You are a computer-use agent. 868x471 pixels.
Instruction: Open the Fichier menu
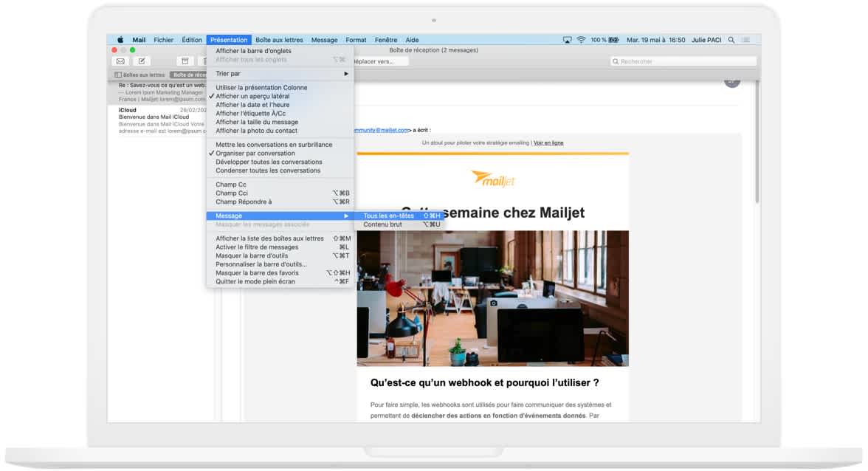tap(163, 40)
